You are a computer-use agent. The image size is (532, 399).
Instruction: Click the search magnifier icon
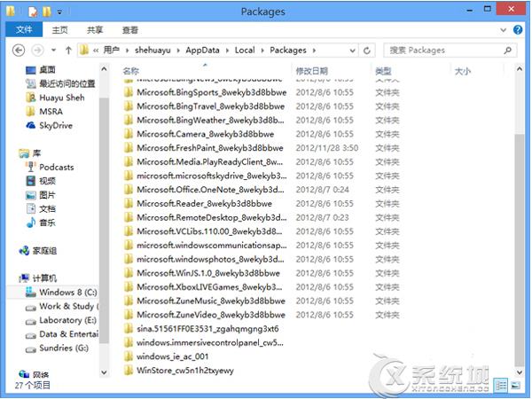coord(507,51)
